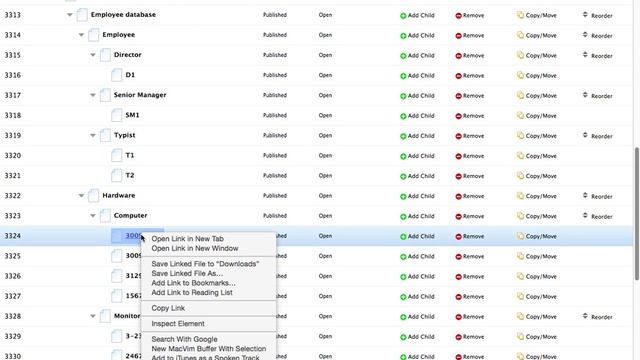Choose New MacVim Buffer With Selection

(x=209, y=349)
